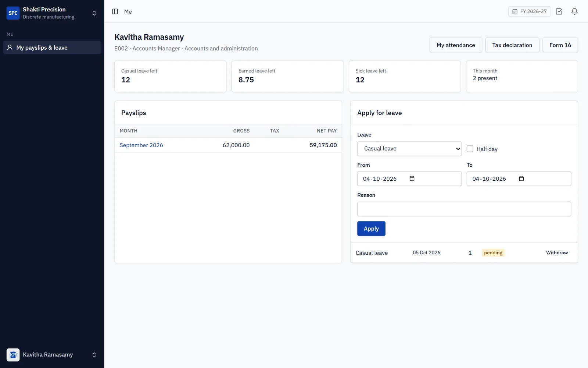Open the notifications bell
Image resolution: width=588 pixels, height=368 pixels.
[574, 11]
